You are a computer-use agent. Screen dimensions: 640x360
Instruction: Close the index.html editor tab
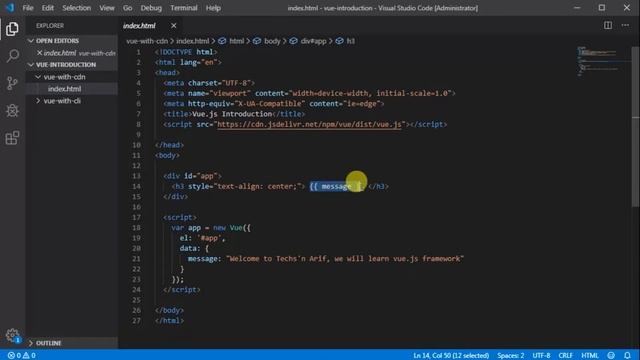(173, 26)
